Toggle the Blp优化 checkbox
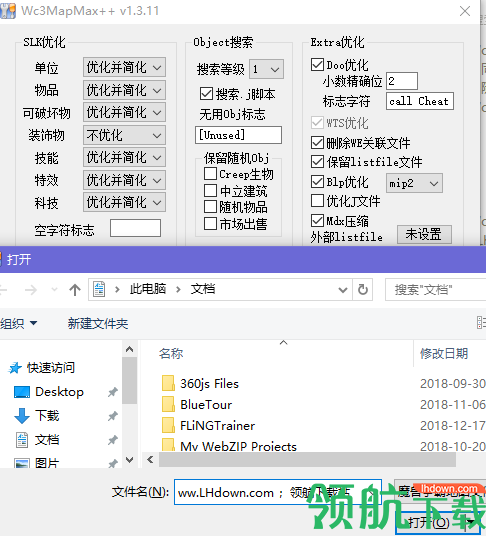486x536 pixels. coord(317,181)
